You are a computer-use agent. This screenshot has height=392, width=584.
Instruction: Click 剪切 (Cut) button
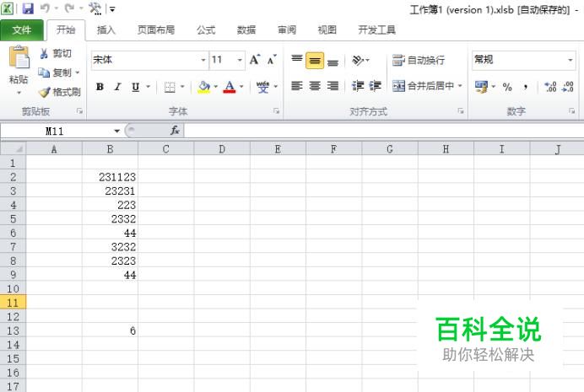coord(56,54)
